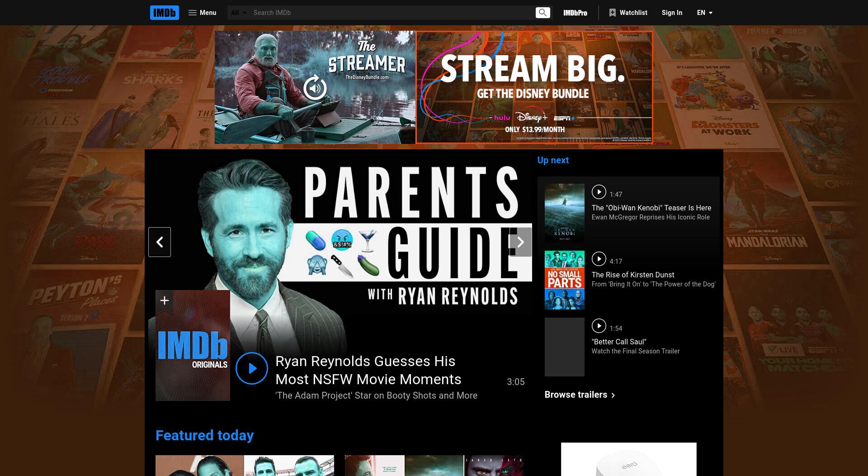
Task: Click 'Watch the Final Season Trailer' subtitle
Action: 635,351
